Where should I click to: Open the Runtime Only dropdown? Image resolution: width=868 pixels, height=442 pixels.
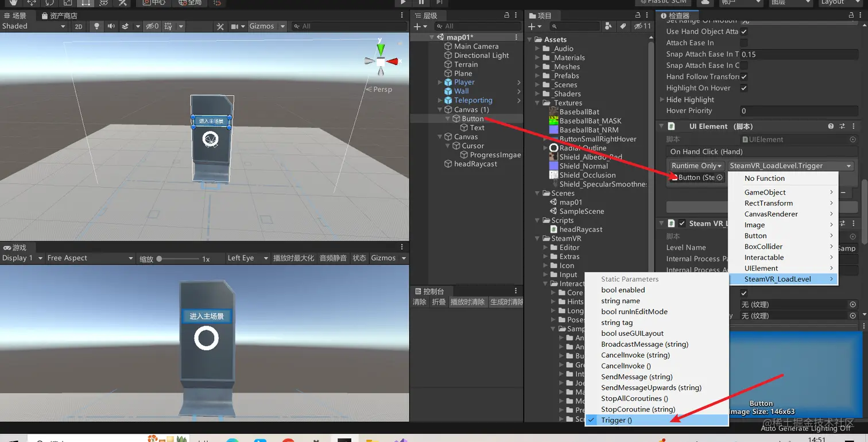click(696, 166)
